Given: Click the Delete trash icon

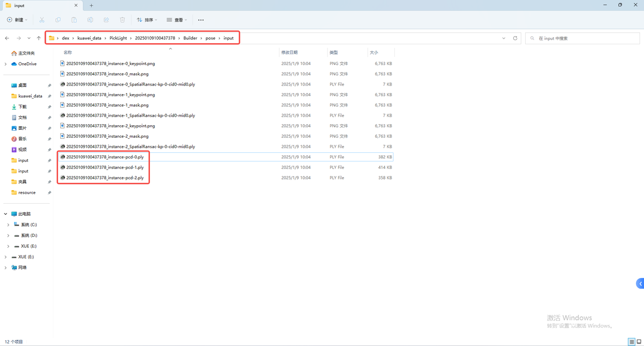Looking at the screenshot, I should [x=122, y=20].
